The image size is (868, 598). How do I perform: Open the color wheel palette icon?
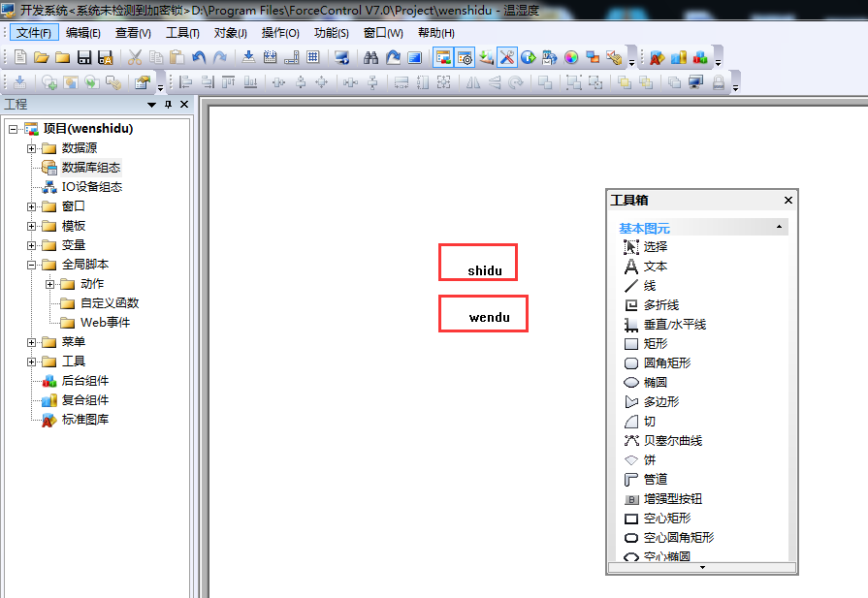(571, 57)
